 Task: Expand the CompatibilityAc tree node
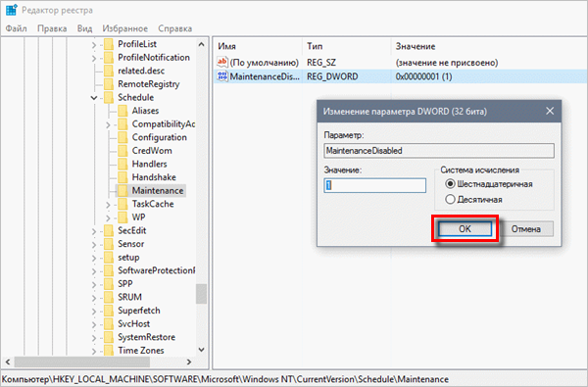pos(108,124)
